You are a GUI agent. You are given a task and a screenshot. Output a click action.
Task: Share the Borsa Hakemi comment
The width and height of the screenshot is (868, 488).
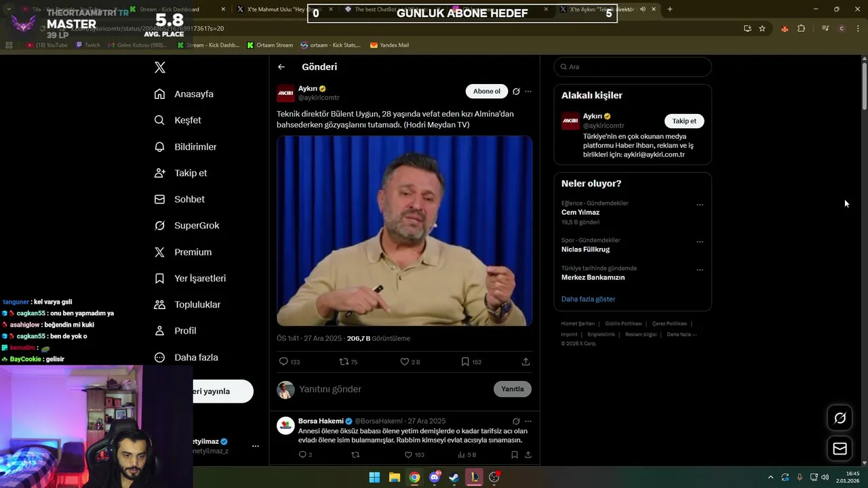point(528,455)
